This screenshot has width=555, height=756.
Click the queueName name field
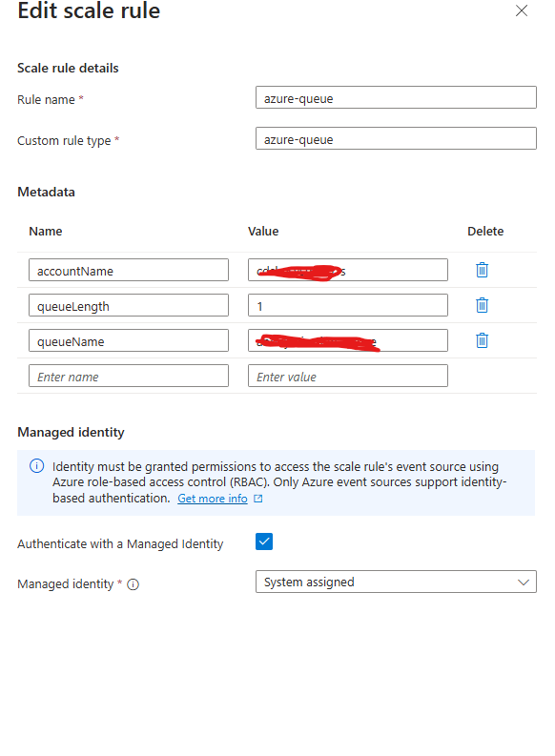(129, 340)
